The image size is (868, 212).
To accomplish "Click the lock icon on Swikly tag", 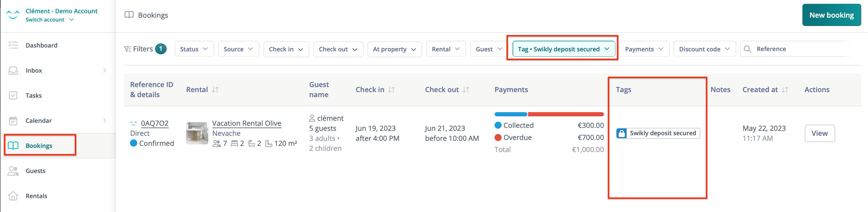I will click(622, 133).
